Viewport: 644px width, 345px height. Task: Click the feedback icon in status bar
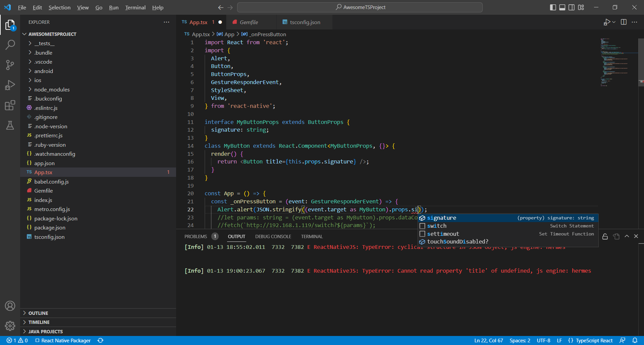tap(622, 340)
